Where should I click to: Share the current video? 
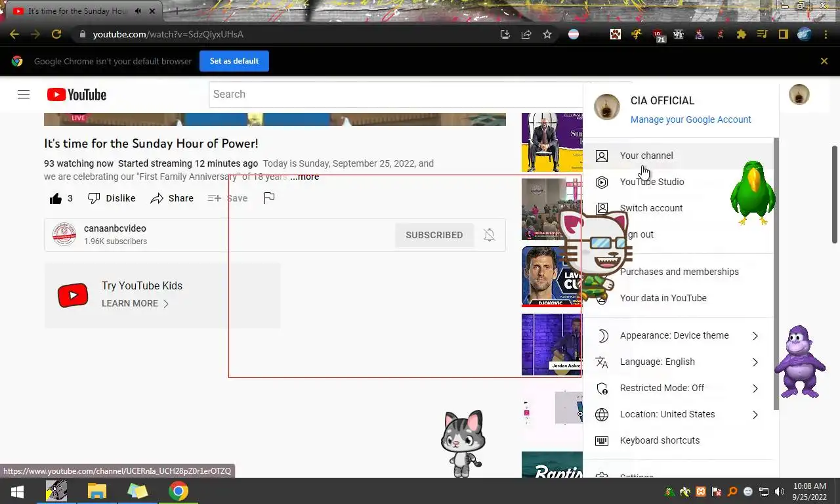tap(172, 198)
